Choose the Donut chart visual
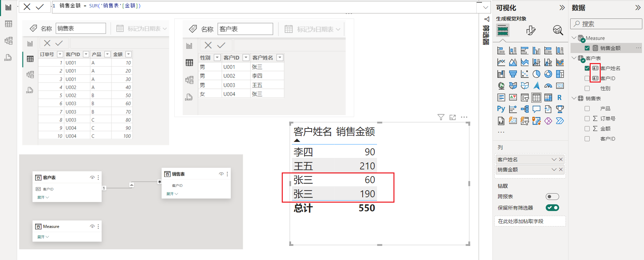 coord(548,74)
